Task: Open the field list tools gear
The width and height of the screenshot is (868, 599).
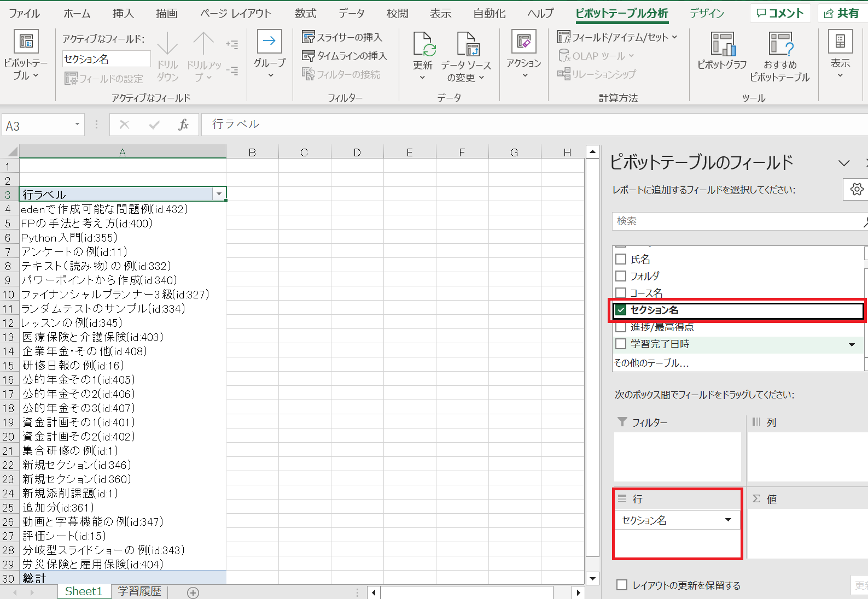Action: coord(857,189)
